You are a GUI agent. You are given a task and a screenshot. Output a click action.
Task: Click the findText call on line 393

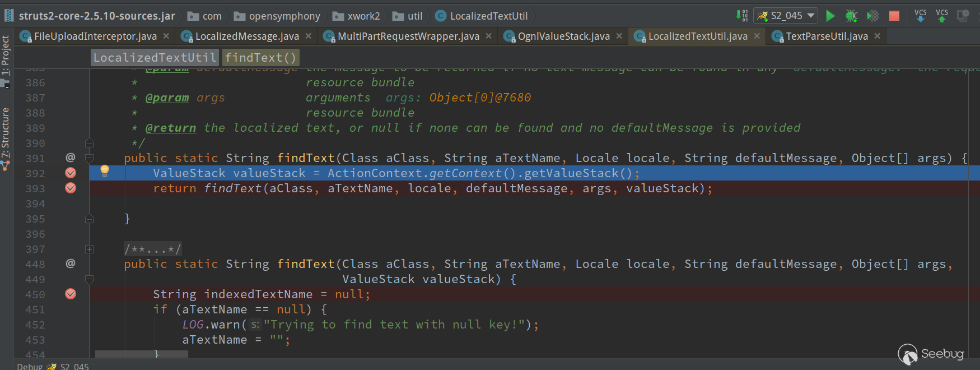(233, 188)
